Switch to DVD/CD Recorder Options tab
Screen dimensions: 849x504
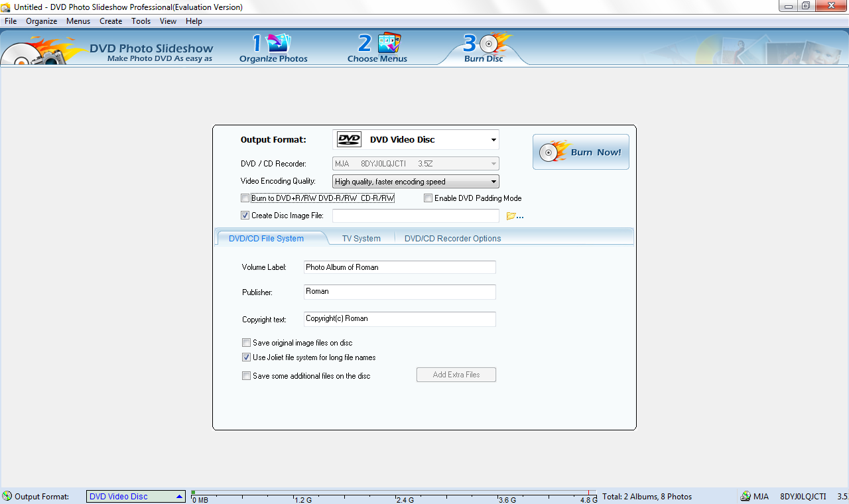click(x=453, y=238)
